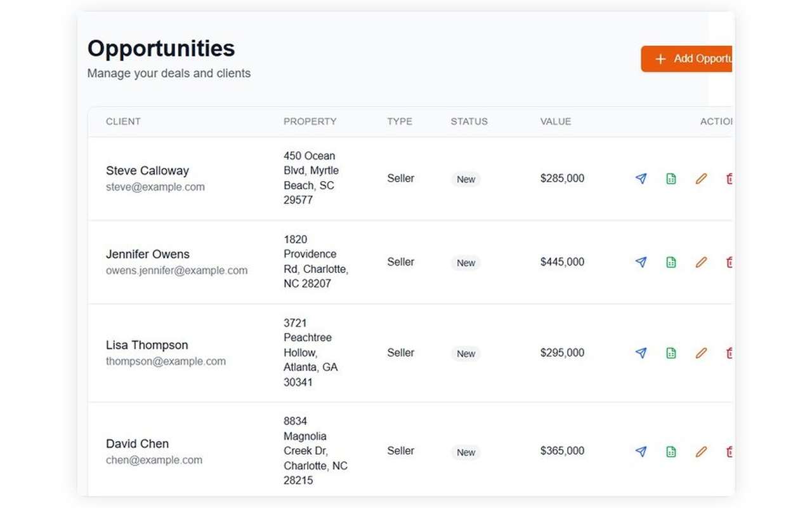Edit Steve Calloway's opportunity with pencil icon

pos(701,179)
